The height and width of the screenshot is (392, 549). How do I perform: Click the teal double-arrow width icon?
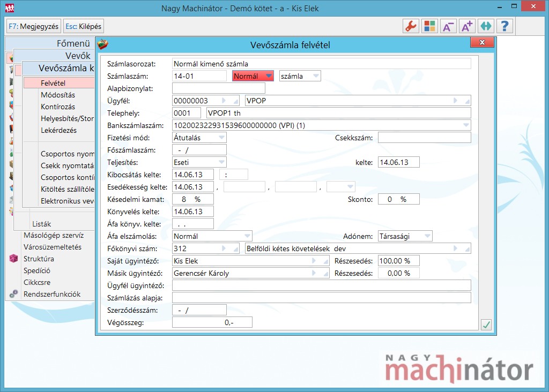coord(486,26)
